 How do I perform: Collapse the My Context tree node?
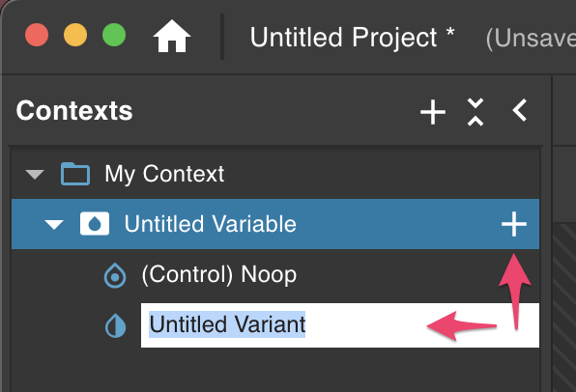35,175
